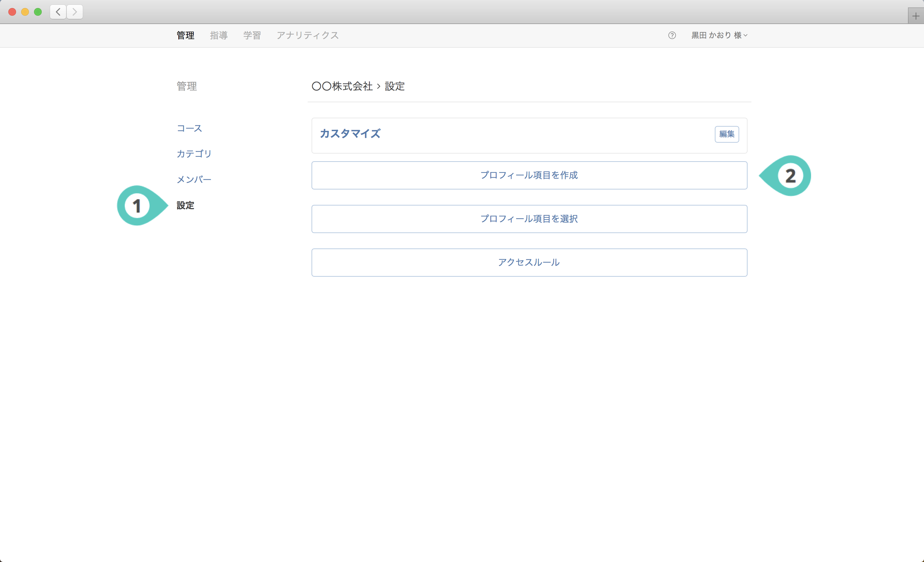The height and width of the screenshot is (562, 924).
Task: Select コース in the sidebar
Action: tap(189, 128)
